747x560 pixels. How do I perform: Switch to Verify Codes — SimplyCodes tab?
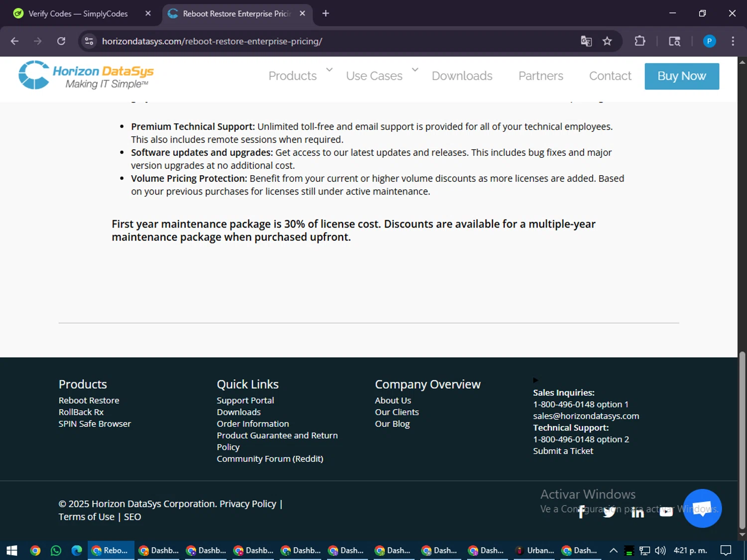78,14
